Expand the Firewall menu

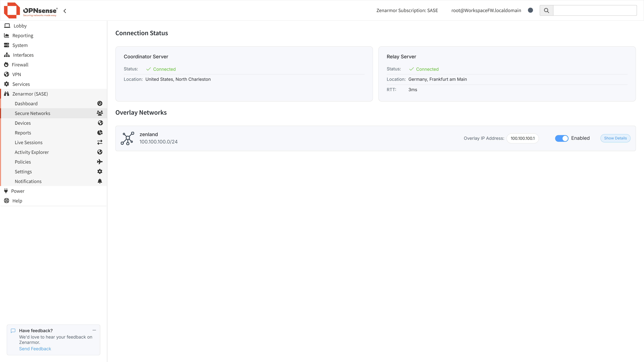[53, 65]
